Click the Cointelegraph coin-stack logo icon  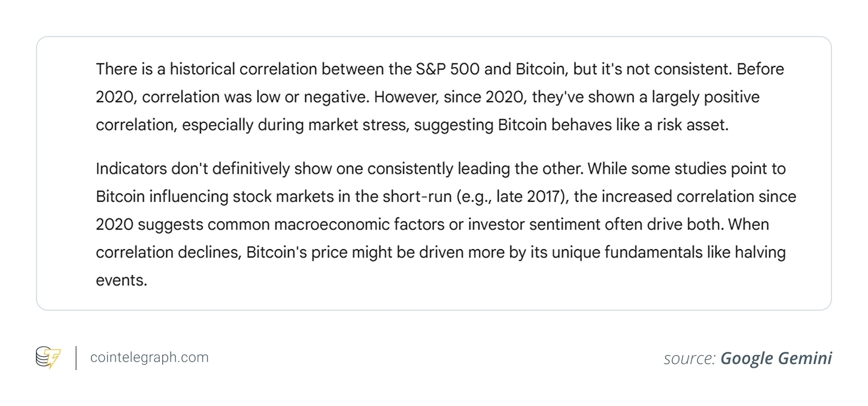[x=48, y=357]
